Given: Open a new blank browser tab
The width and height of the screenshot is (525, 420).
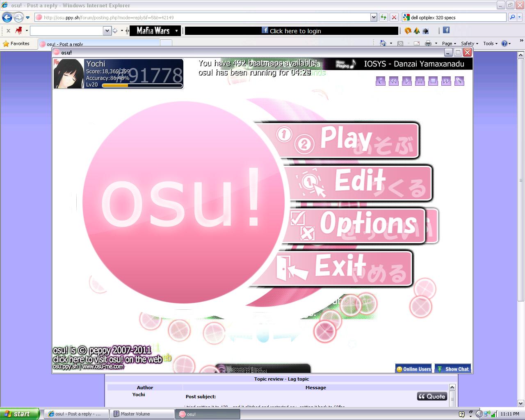Looking at the screenshot, I should tap(166, 43).
